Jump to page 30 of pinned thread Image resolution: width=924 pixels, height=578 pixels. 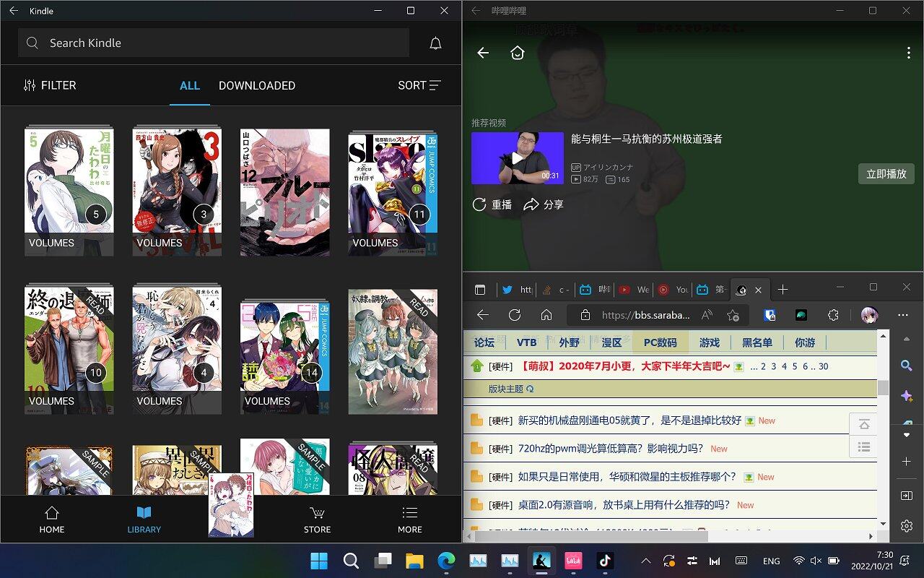(x=823, y=366)
